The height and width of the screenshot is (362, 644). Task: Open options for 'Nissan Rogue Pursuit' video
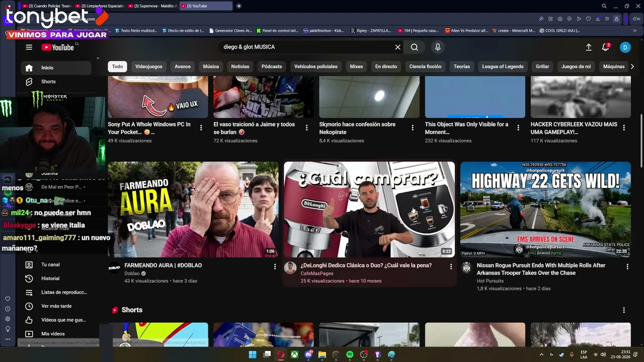tap(627, 266)
